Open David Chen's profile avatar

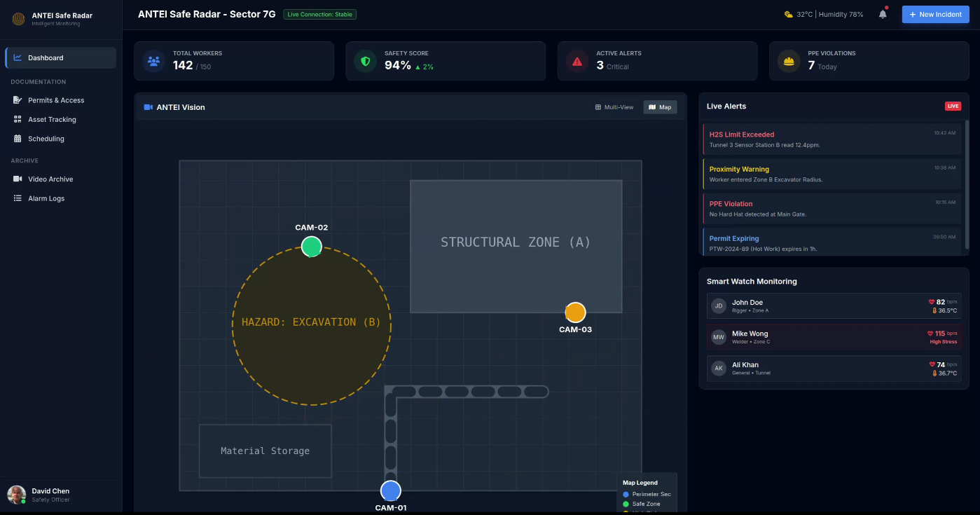(17, 495)
